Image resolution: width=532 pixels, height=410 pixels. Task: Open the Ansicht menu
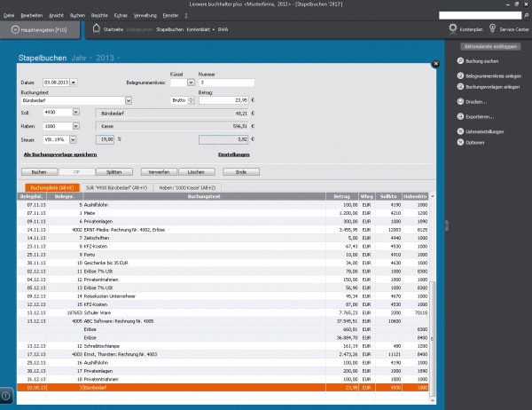click(57, 15)
